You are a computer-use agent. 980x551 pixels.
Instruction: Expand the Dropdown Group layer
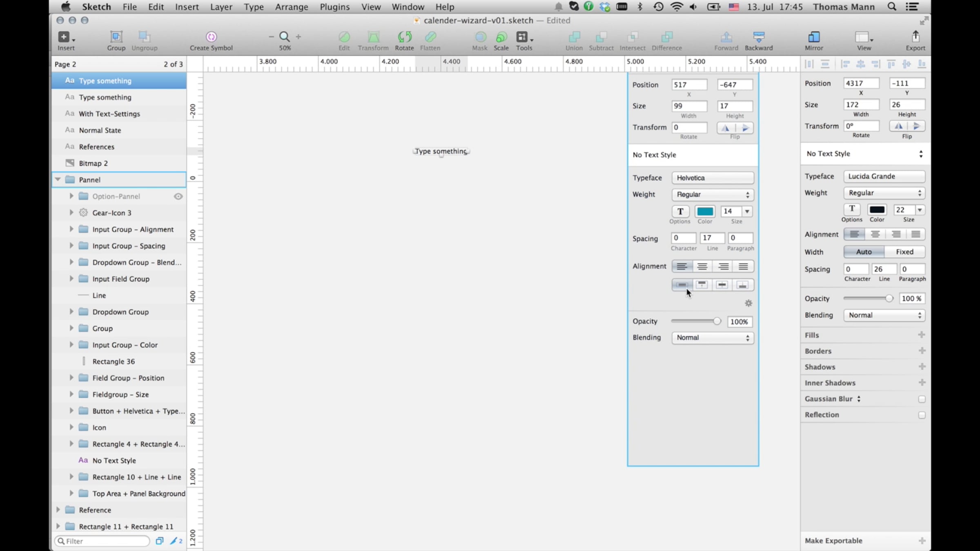click(71, 312)
